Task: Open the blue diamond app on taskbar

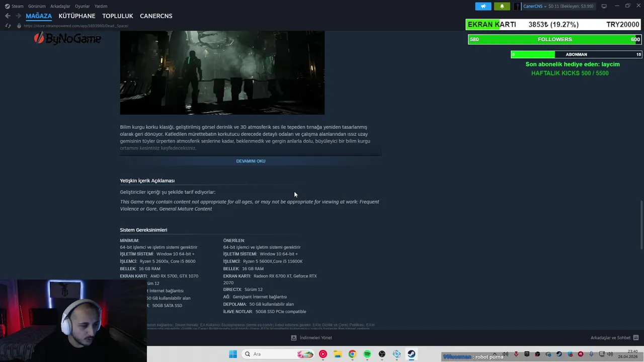Action: (x=397, y=354)
